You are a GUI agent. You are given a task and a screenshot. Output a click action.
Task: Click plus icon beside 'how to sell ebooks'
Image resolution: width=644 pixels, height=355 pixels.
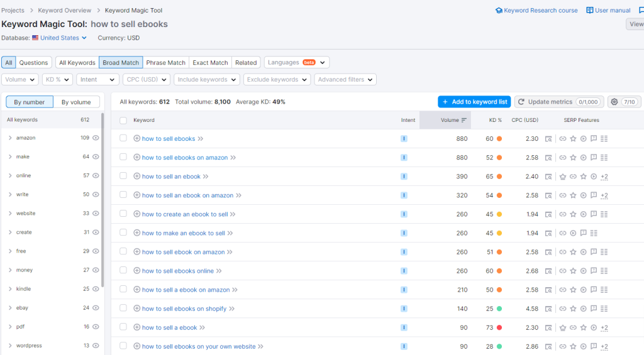[136, 138]
